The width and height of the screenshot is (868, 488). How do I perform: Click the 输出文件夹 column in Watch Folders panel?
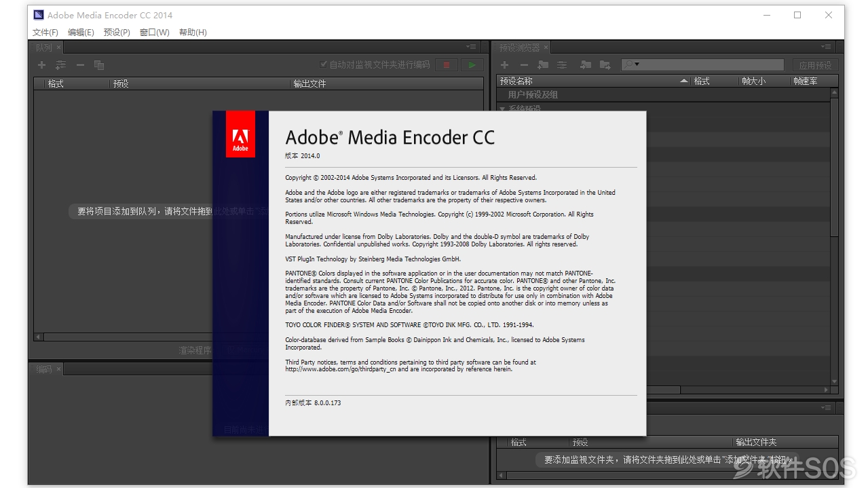[x=756, y=442]
